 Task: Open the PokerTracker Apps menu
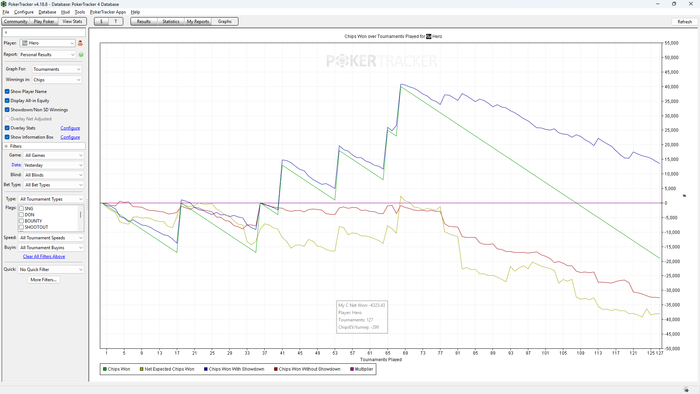point(108,12)
